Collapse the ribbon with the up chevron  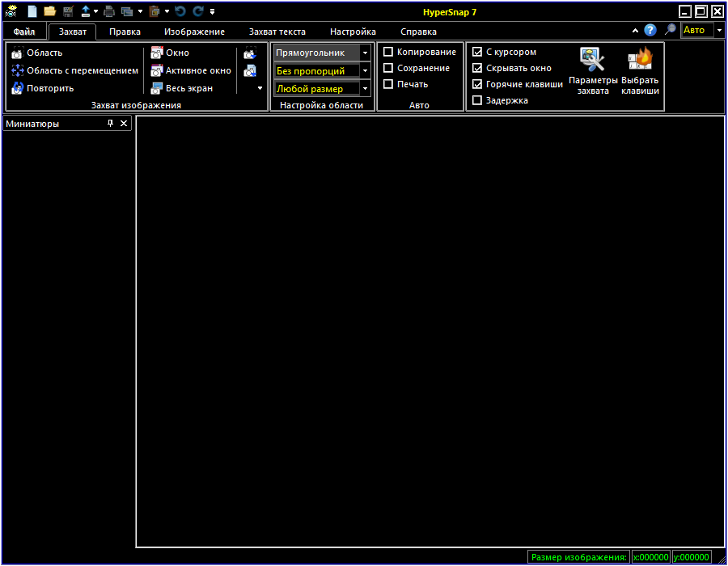(x=635, y=31)
